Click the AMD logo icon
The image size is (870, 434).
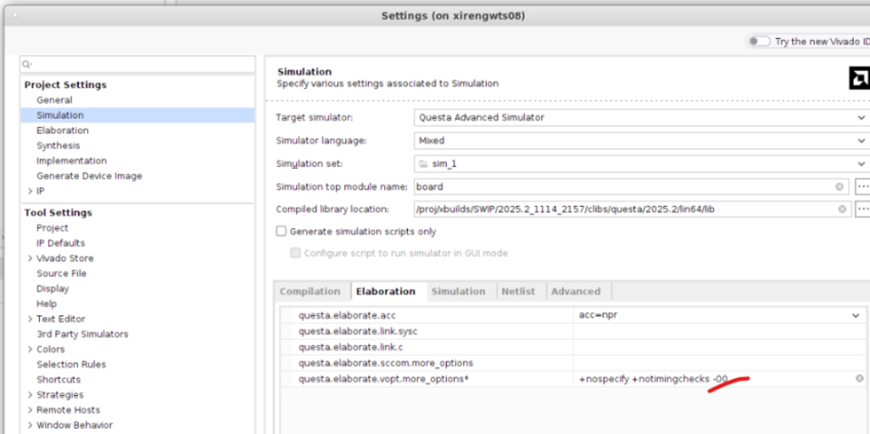point(859,78)
